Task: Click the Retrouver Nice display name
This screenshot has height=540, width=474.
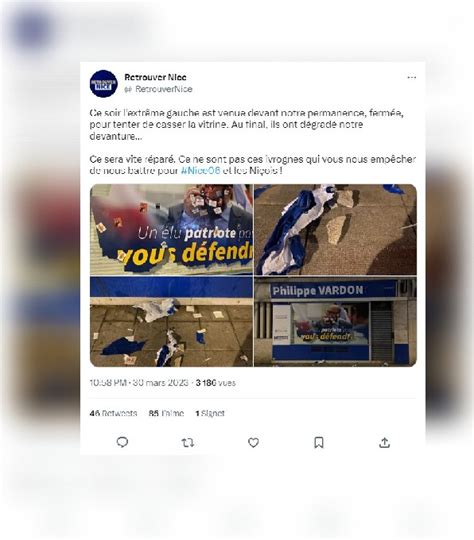Action: click(155, 77)
